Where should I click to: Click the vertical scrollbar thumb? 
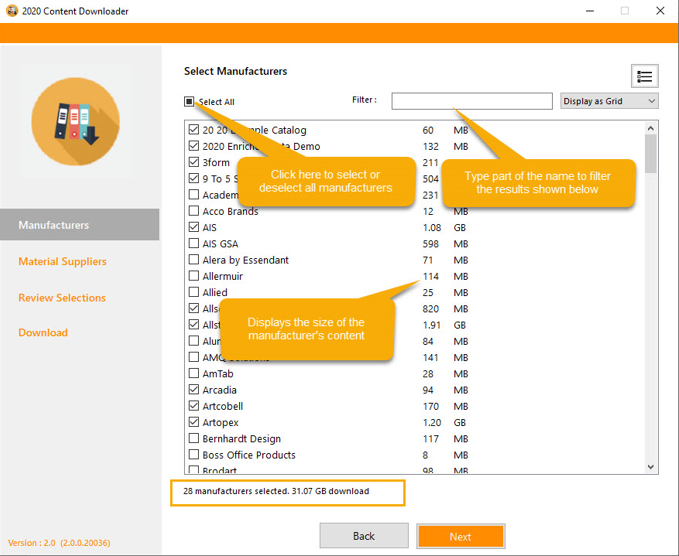coord(650,154)
